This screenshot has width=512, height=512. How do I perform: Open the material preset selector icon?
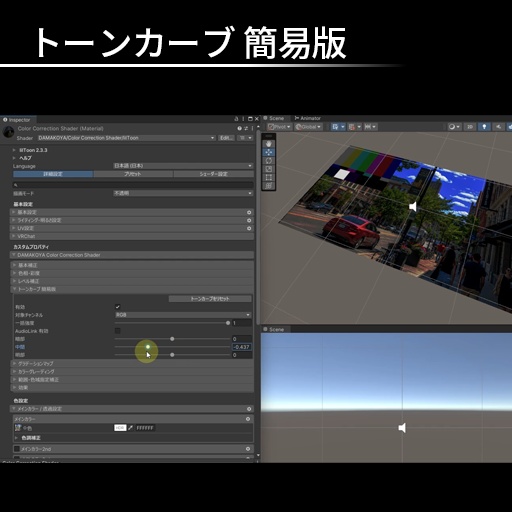[x=246, y=128]
